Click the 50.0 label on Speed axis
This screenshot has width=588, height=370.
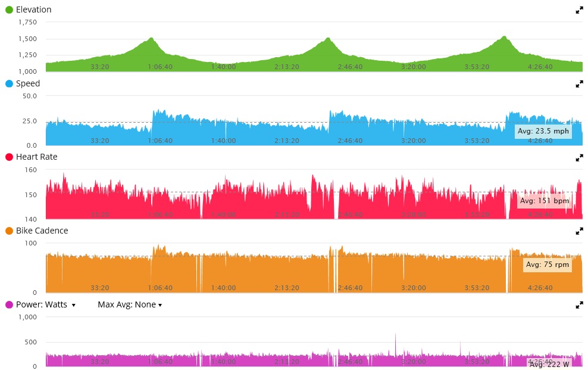click(x=30, y=96)
